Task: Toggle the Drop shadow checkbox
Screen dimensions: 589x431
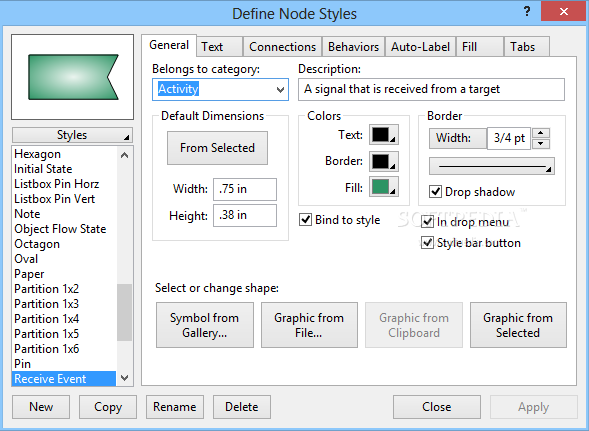Action: click(x=435, y=192)
